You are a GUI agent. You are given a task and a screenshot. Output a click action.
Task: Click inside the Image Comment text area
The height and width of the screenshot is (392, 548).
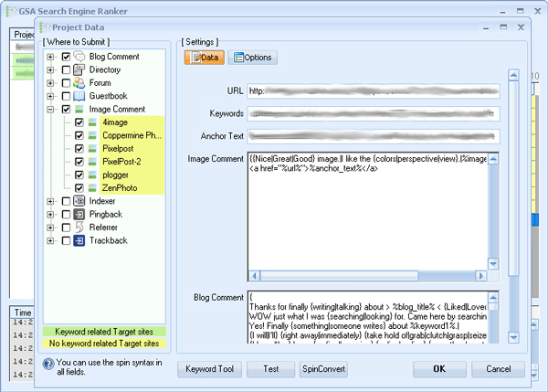[x=368, y=211]
